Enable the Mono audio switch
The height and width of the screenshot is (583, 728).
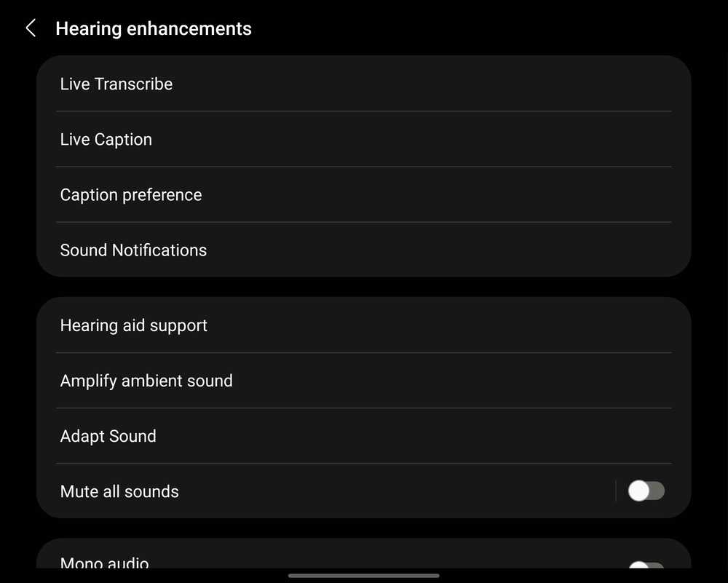coord(646,567)
